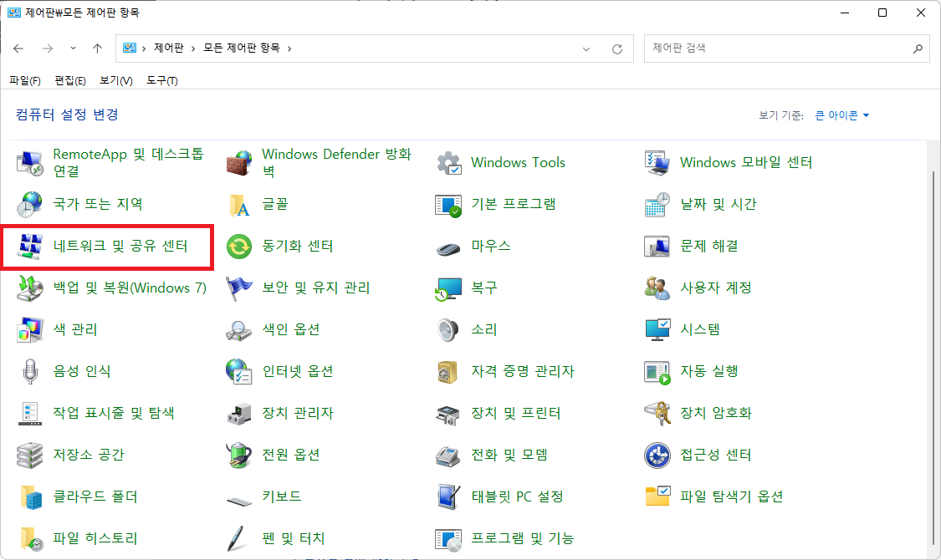Open the recent locations dropdown arrow
This screenshot has height=560, width=941.
click(73, 48)
